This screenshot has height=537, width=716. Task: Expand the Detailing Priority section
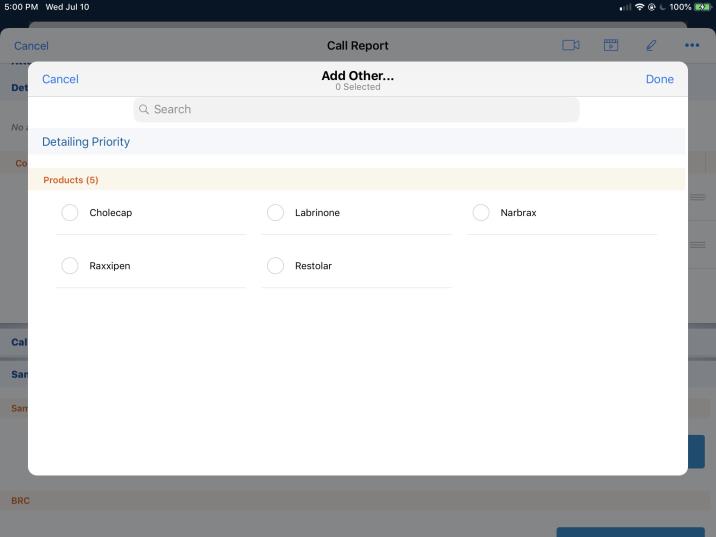click(86, 142)
